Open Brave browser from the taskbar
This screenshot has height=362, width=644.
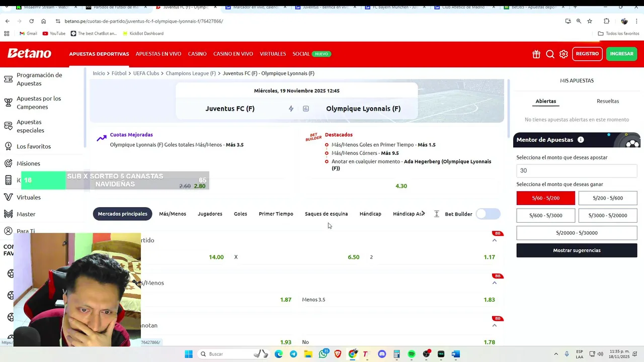338,354
